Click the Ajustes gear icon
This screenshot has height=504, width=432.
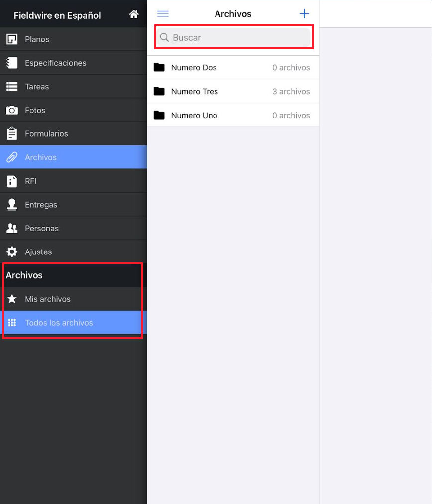coord(12,252)
